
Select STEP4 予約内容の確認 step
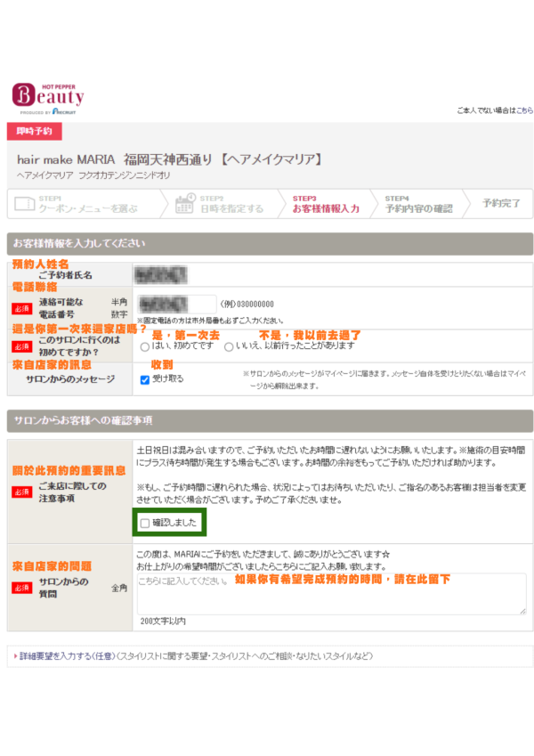click(x=419, y=203)
